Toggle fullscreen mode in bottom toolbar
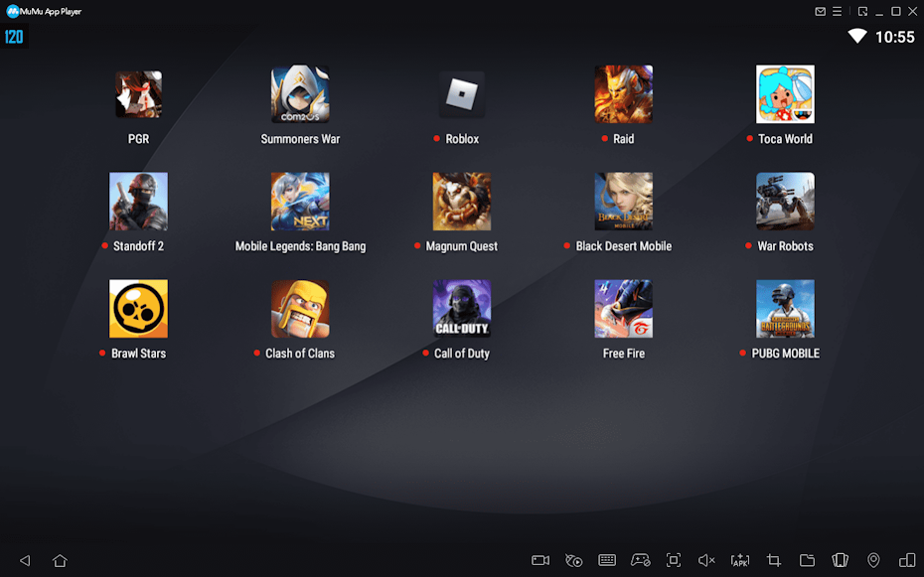The height and width of the screenshot is (577, 924). click(674, 560)
